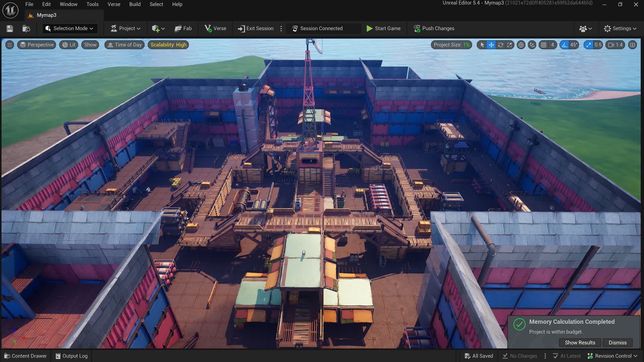Open the Time of Day settings
The height and width of the screenshot is (362, 644).
click(124, 45)
